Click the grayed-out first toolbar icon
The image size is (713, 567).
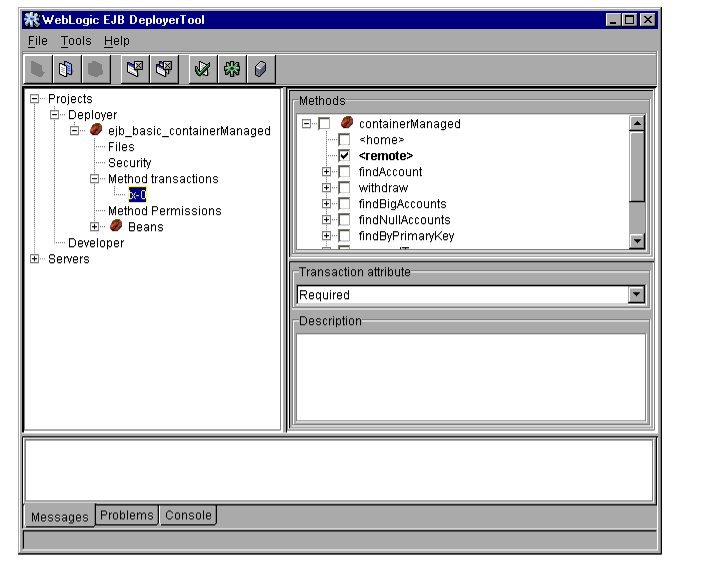coord(38,70)
